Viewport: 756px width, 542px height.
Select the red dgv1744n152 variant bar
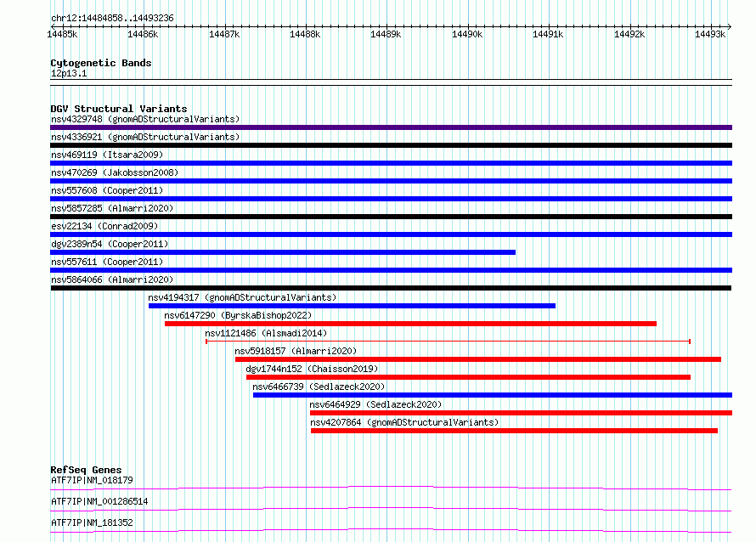469,377
